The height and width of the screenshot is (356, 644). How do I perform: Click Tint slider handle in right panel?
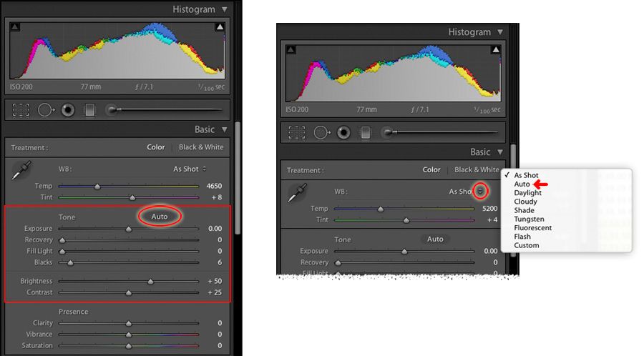[406, 221]
